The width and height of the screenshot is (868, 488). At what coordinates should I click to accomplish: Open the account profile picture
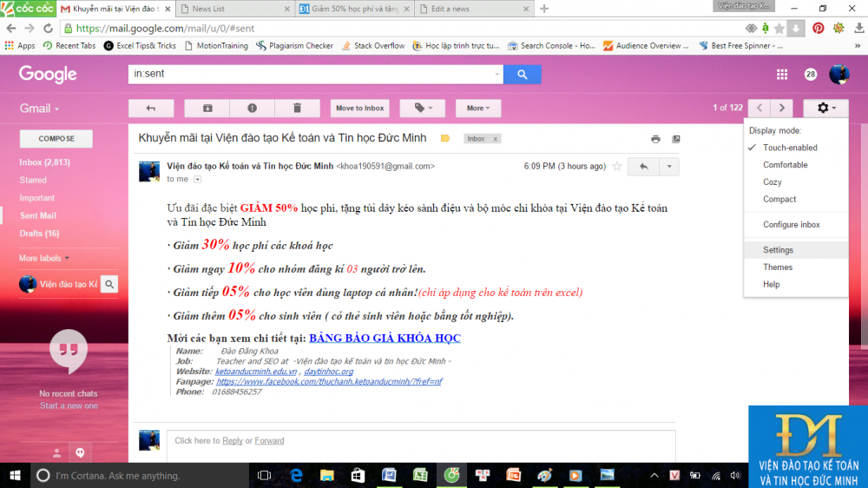[x=839, y=74]
